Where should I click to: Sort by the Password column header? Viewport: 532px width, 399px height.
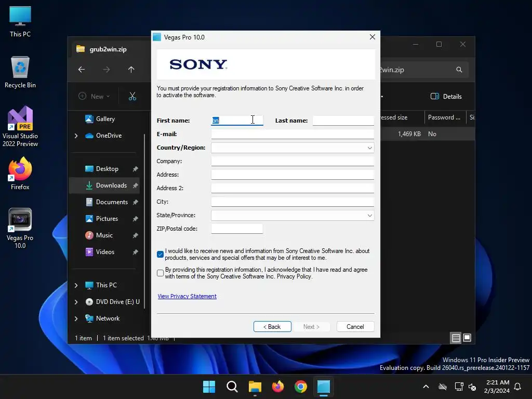pyautogui.click(x=445, y=117)
